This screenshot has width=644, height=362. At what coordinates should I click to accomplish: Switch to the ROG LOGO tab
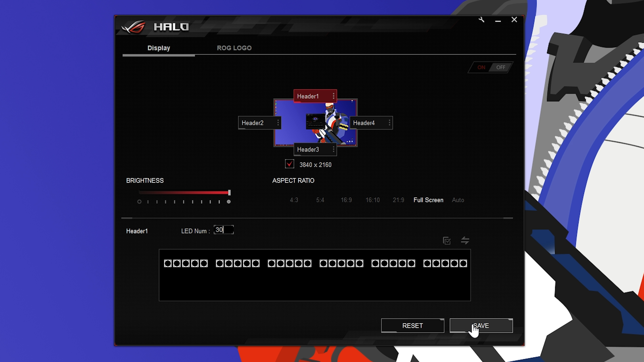(x=234, y=48)
